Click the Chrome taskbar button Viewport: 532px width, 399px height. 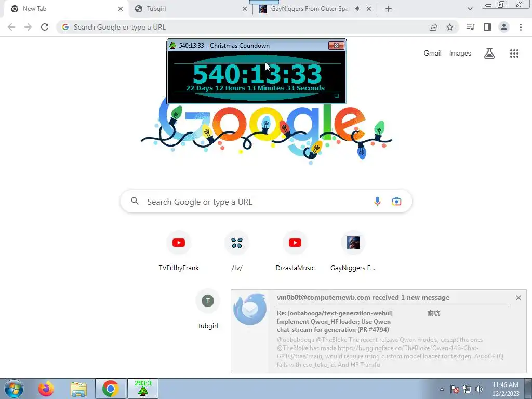coord(110,389)
